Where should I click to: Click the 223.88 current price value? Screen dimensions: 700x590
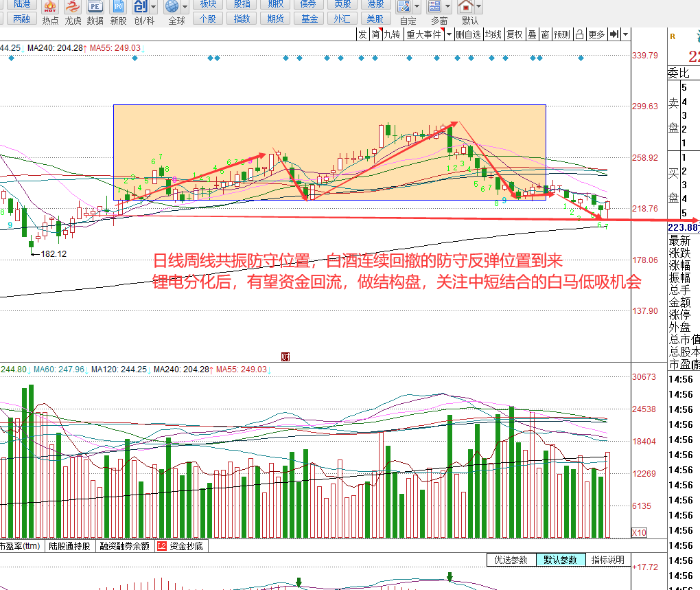coord(683,227)
